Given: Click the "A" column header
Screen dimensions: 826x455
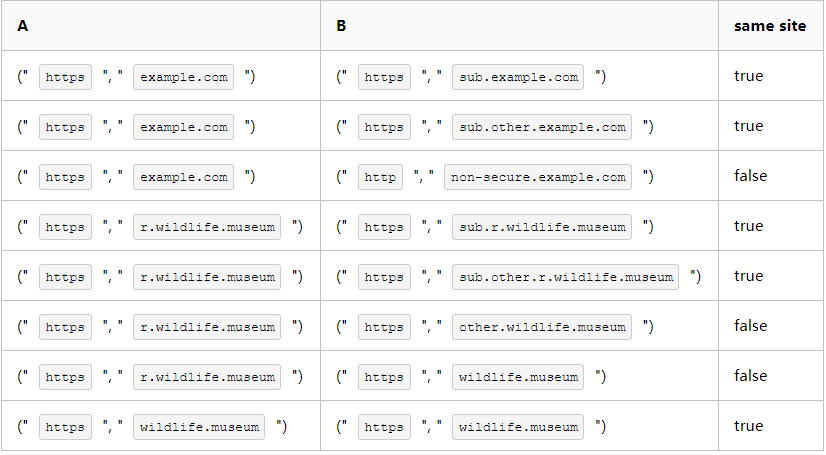Looking at the screenshot, I should (x=22, y=26).
